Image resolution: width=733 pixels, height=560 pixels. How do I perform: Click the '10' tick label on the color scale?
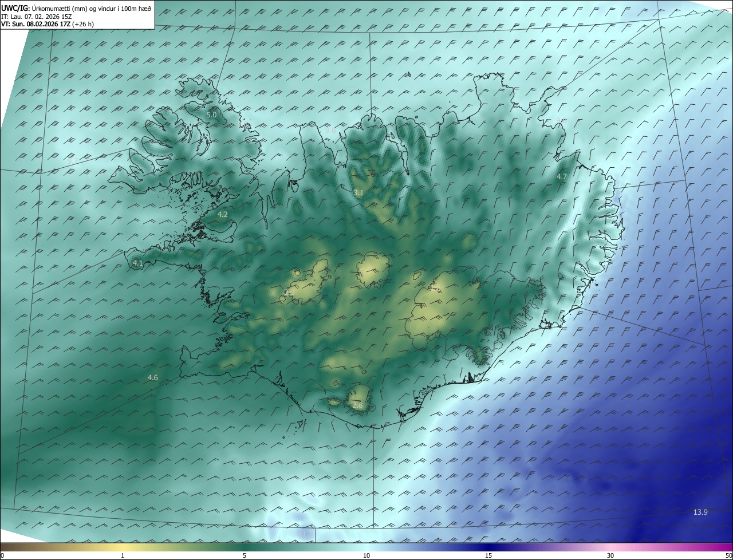pyautogui.click(x=366, y=555)
